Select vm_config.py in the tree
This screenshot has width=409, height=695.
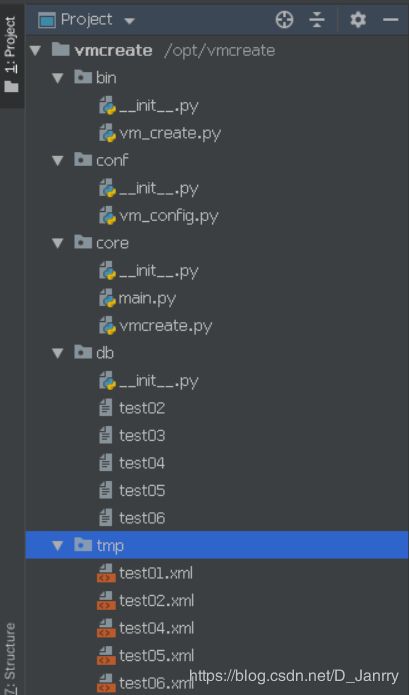coord(169,216)
